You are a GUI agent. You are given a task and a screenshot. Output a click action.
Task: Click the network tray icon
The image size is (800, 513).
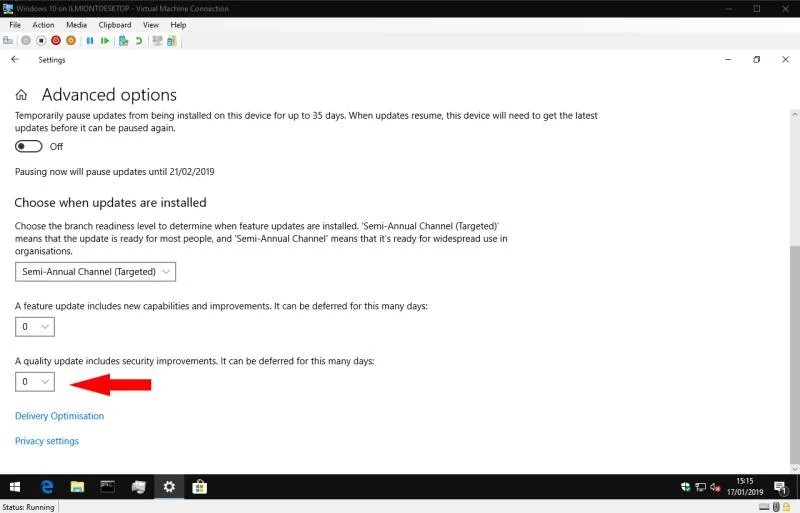point(701,487)
